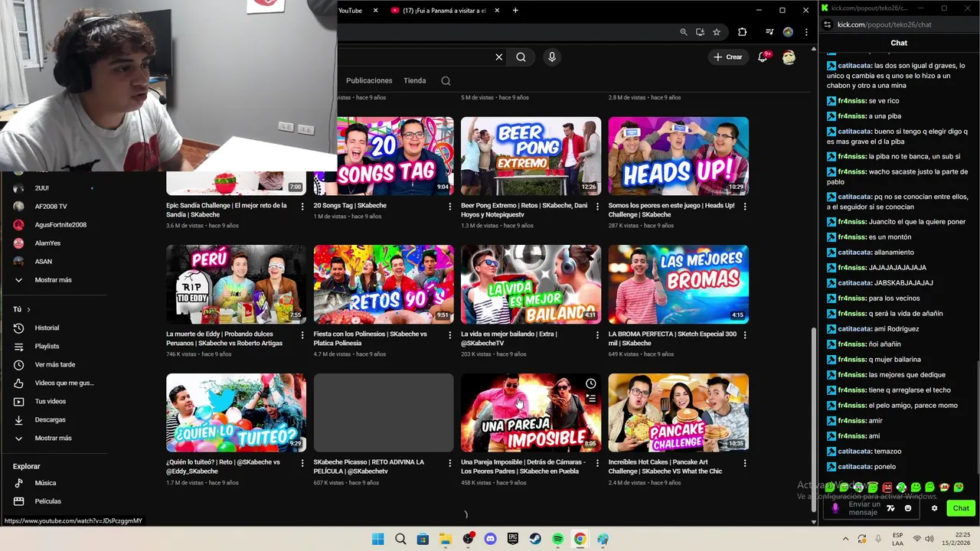Click the Crear button
The width and height of the screenshot is (980, 551).
[x=728, y=57]
